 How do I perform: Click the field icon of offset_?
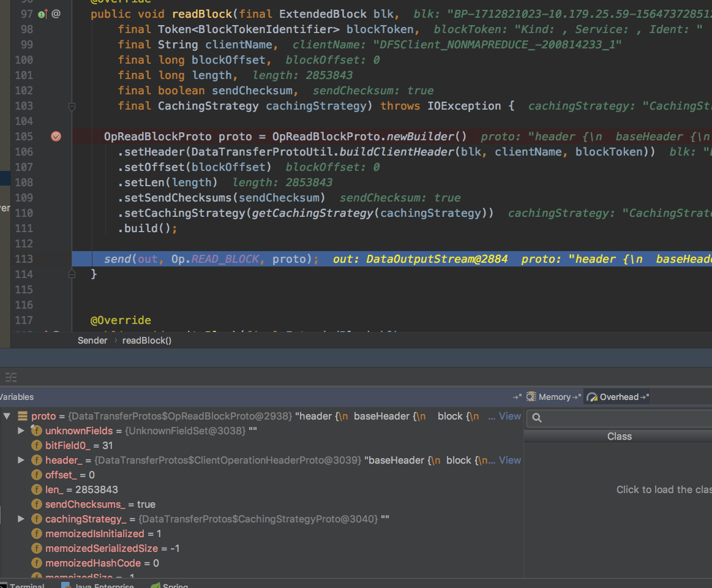pyautogui.click(x=36, y=475)
